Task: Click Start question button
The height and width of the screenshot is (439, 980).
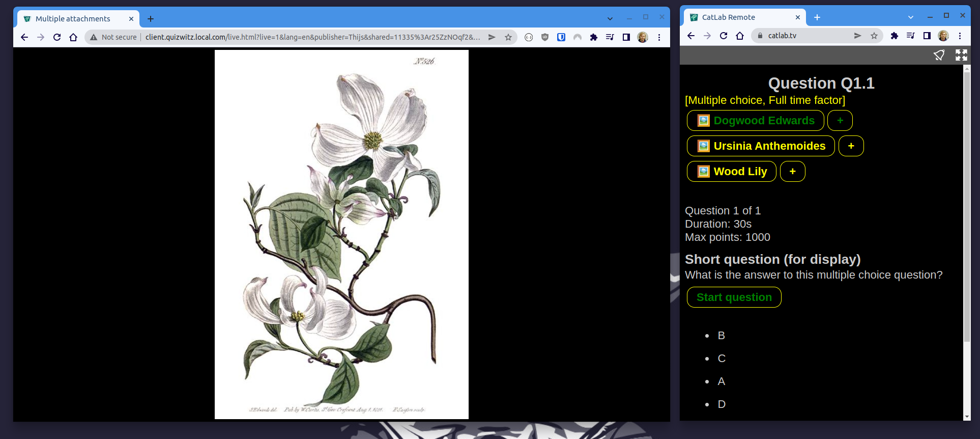Action: click(x=734, y=297)
